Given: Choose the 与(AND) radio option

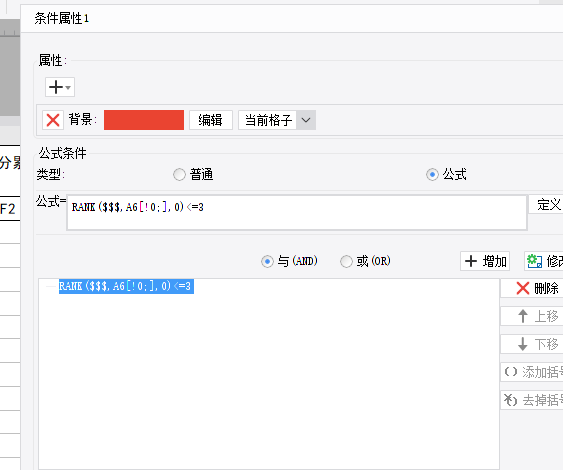Looking at the screenshot, I should point(267,261).
